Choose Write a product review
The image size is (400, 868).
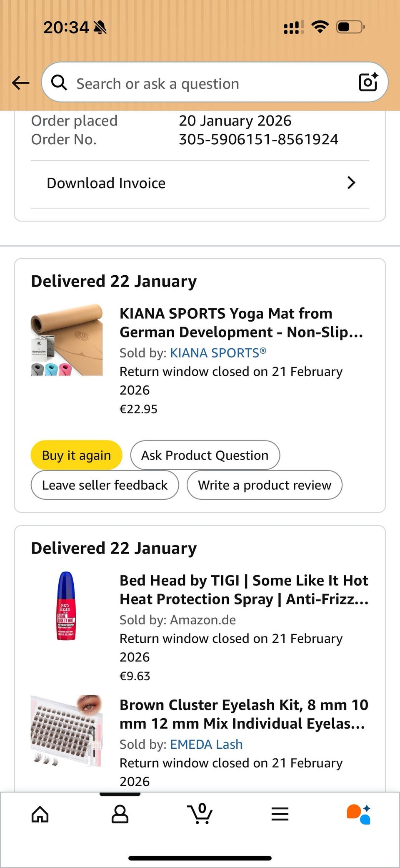click(x=265, y=485)
